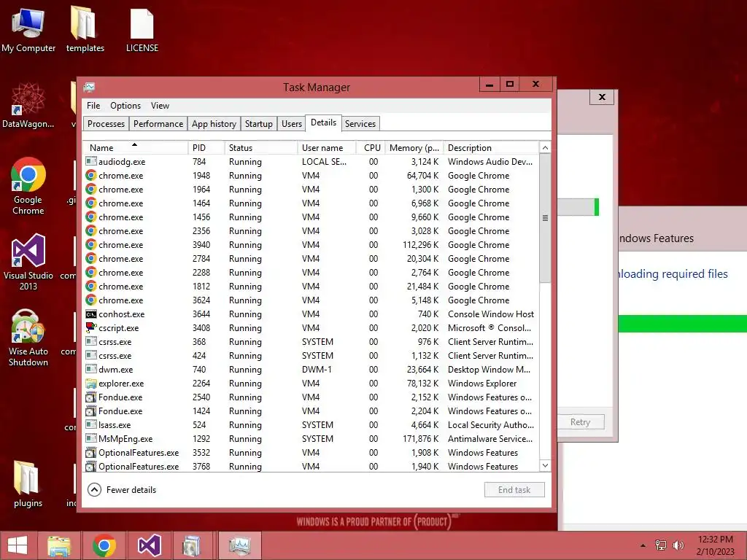
Task: Select explorer.exe process icon
Action: point(90,383)
